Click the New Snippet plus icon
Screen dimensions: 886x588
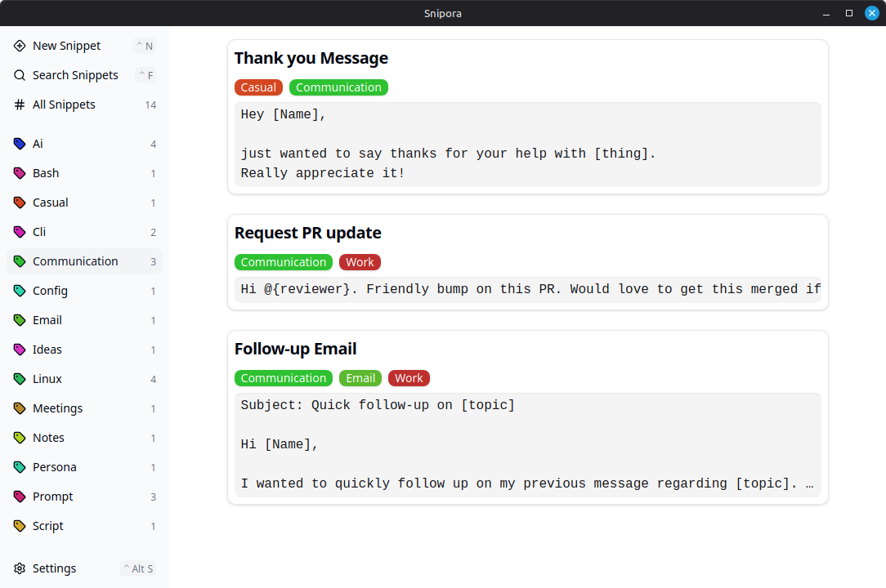pos(20,46)
